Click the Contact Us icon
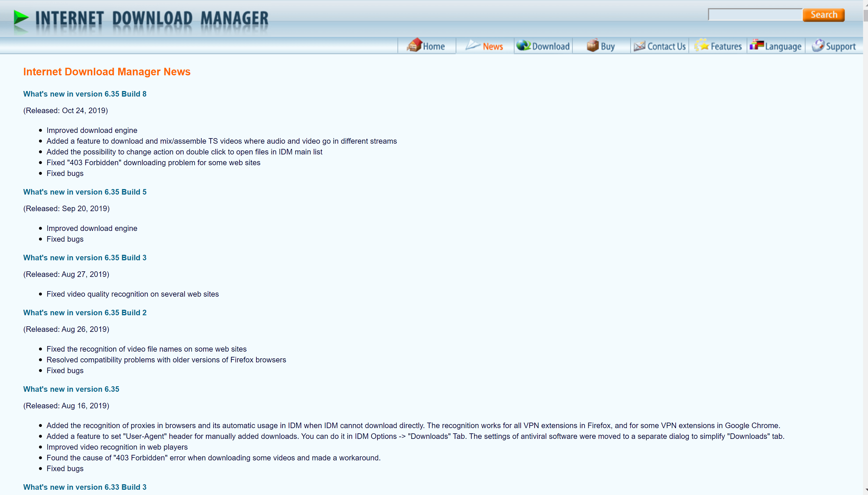Screen dimensions: 868x495 (659, 47)
